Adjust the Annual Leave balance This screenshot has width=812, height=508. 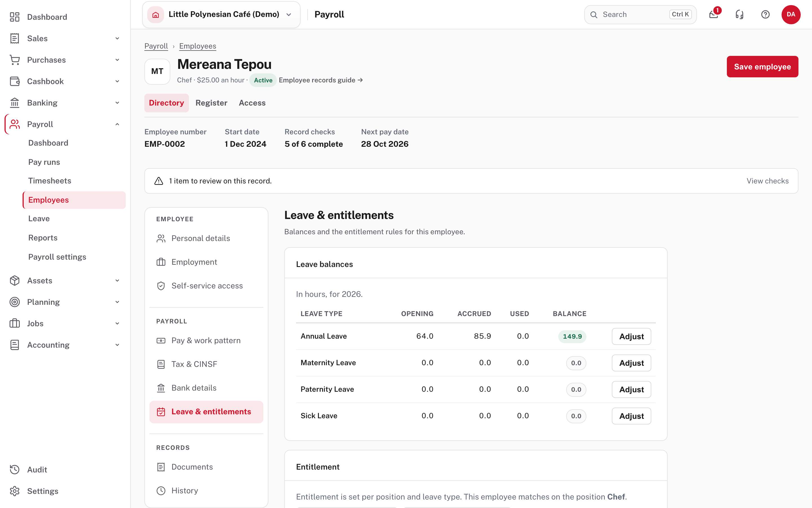(x=631, y=336)
